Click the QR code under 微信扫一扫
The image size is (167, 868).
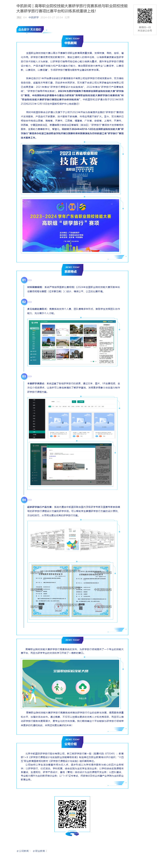coord(145,16)
